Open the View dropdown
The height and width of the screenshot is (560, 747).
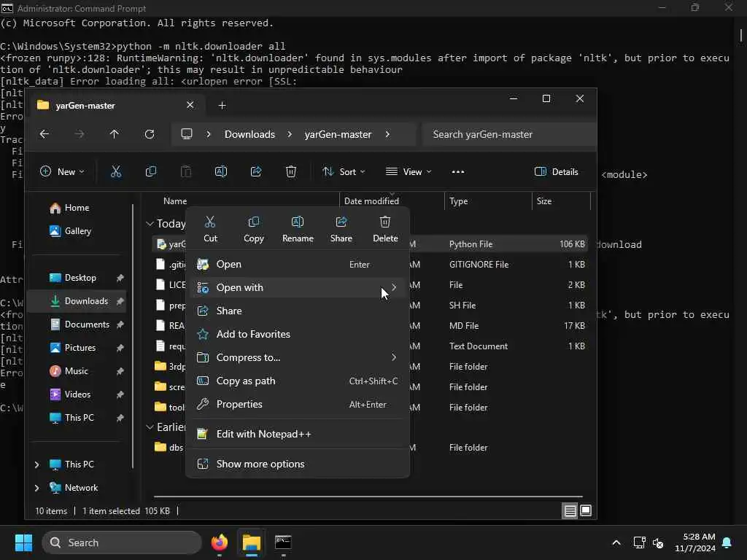coord(409,172)
